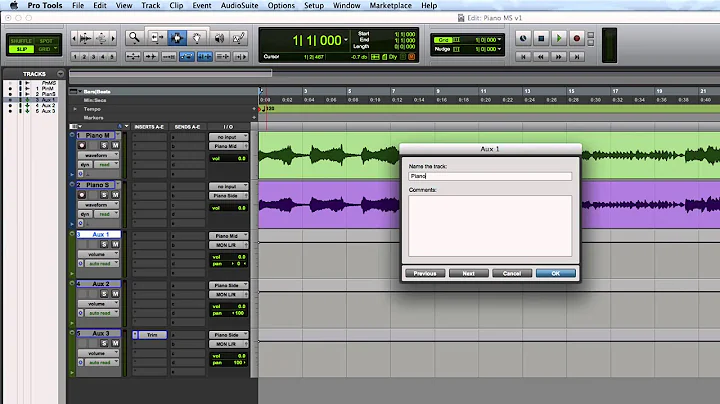Image resolution: width=720 pixels, height=404 pixels.
Task: Click the Rewind transport button
Action: pos(541,56)
